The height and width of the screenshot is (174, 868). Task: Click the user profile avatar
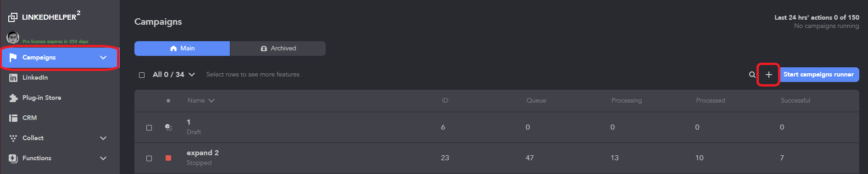[13, 38]
